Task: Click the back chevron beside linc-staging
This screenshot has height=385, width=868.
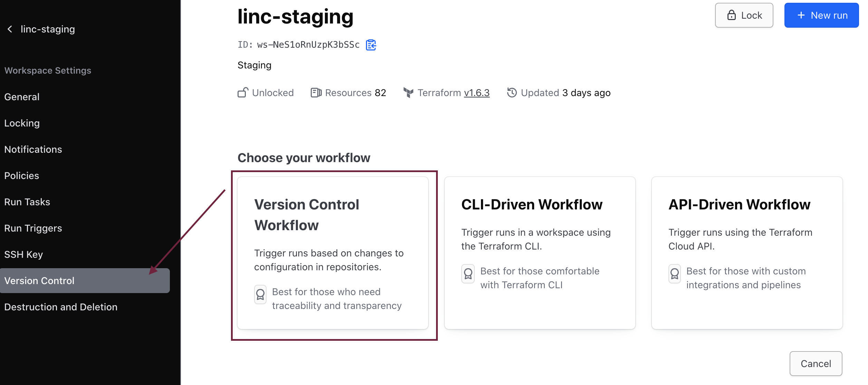Action: click(10, 29)
